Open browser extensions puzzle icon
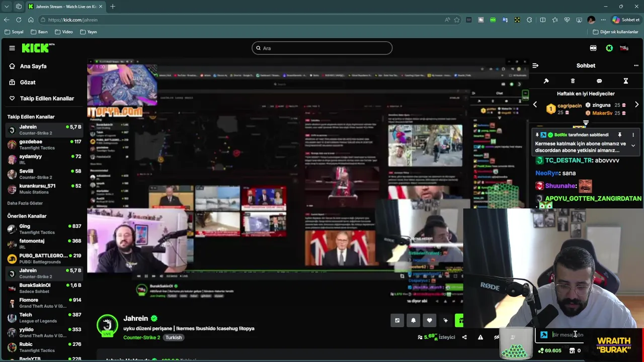644x362 pixels. coord(529,20)
